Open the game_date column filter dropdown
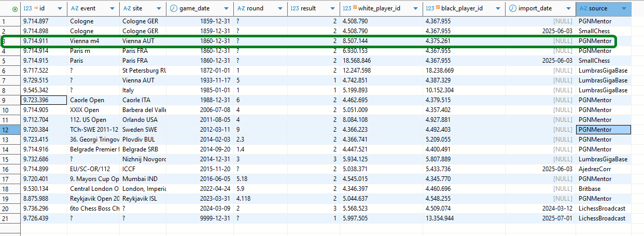Viewport: 644px width, 236px height. click(x=226, y=9)
